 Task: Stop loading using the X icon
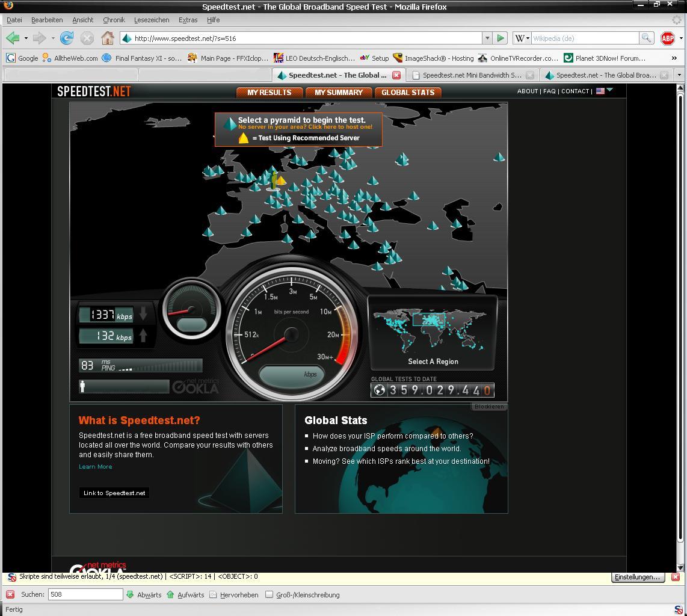pos(87,38)
